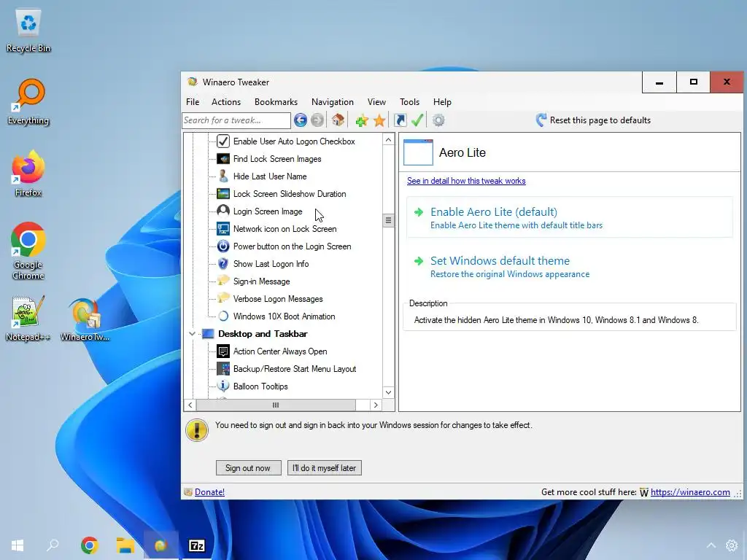Click tree horizontal scrollbar thumb

click(276, 405)
